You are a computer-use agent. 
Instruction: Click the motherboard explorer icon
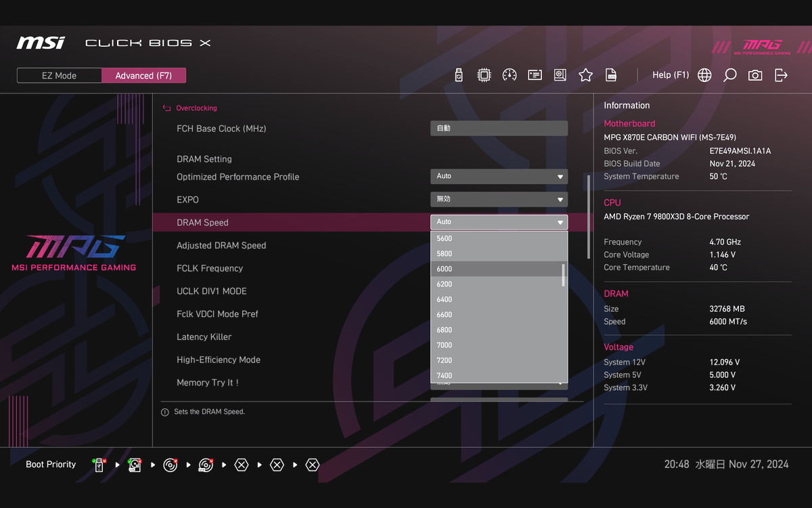tap(560, 75)
